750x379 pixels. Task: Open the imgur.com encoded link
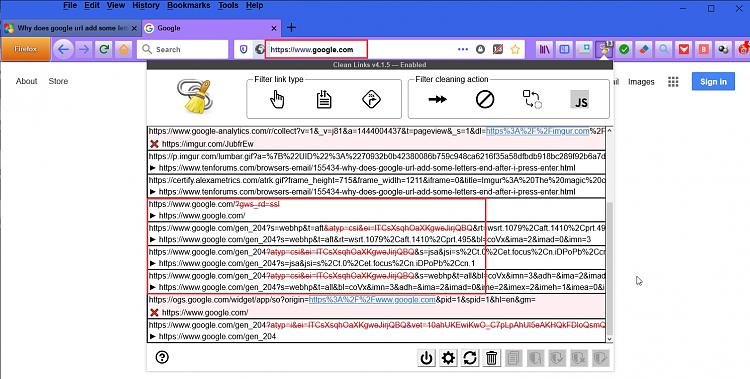(538, 131)
